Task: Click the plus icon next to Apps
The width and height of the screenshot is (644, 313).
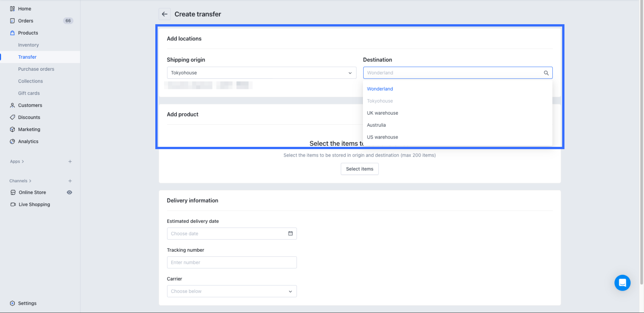Action: [70, 162]
